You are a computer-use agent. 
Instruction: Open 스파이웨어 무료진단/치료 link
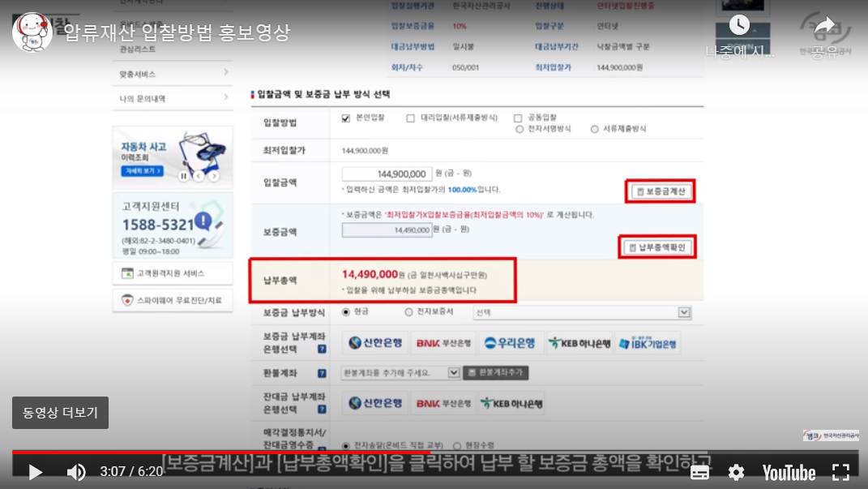[172, 300]
